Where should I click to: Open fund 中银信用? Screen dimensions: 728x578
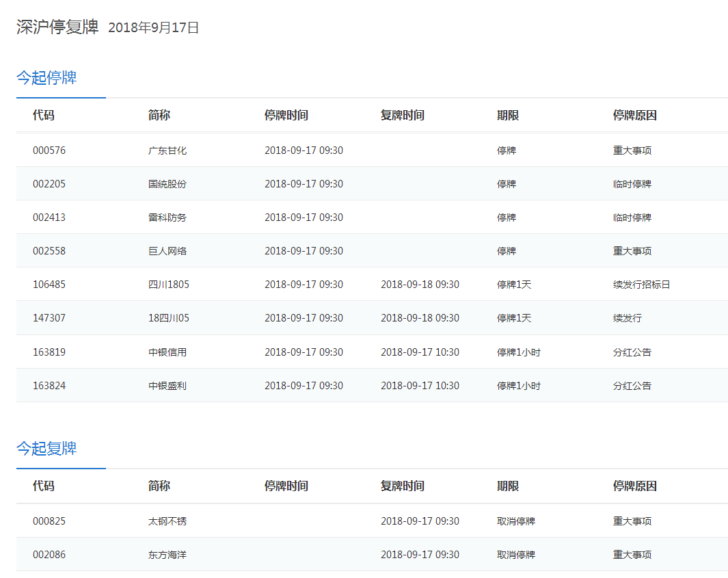[x=167, y=352]
